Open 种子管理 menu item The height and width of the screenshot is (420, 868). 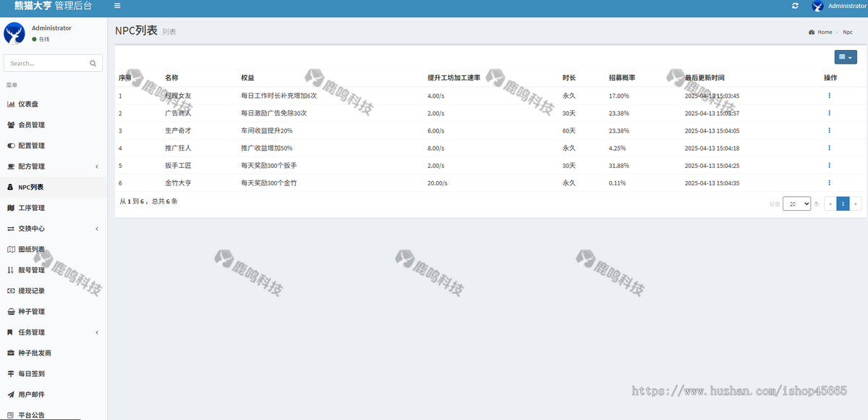pos(54,311)
